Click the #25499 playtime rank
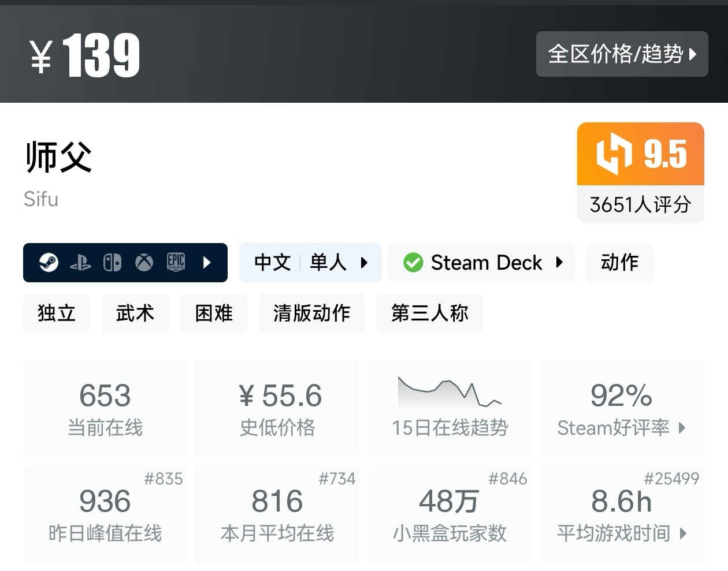This screenshot has height=571, width=728. pos(671,479)
